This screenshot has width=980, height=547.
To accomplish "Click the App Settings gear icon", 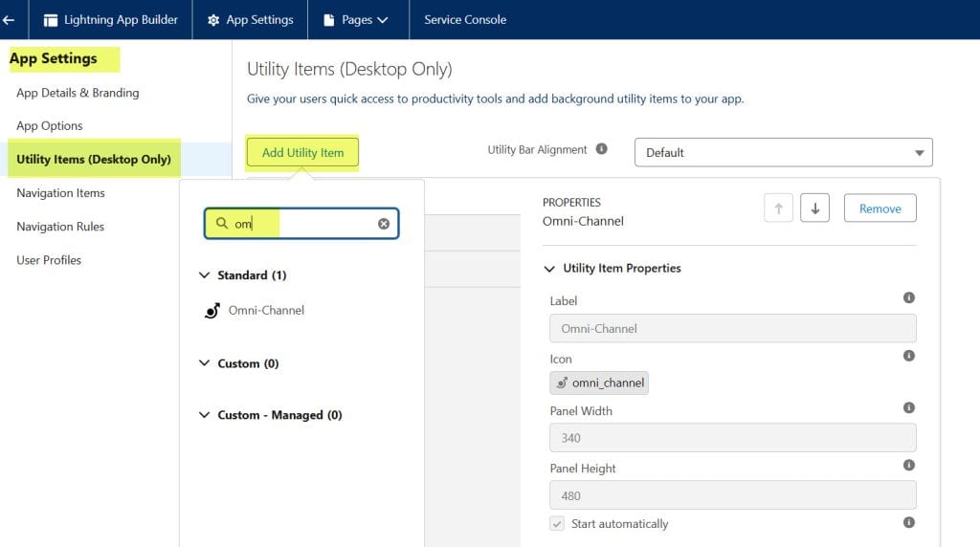I will (213, 20).
